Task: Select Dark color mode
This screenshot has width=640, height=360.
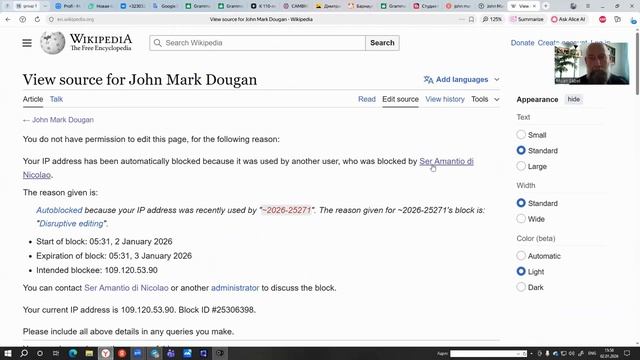Action: (x=521, y=287)
